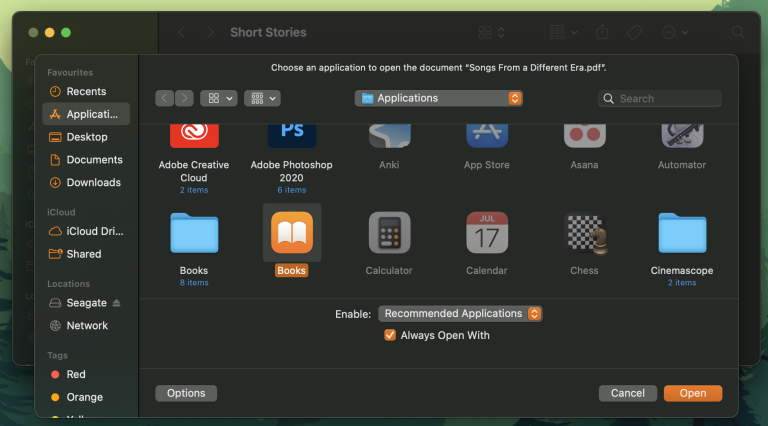The width and height of the screenshot is (768, 426).
Task: Select Downloads in the sidebar
Action: [93, 183]
